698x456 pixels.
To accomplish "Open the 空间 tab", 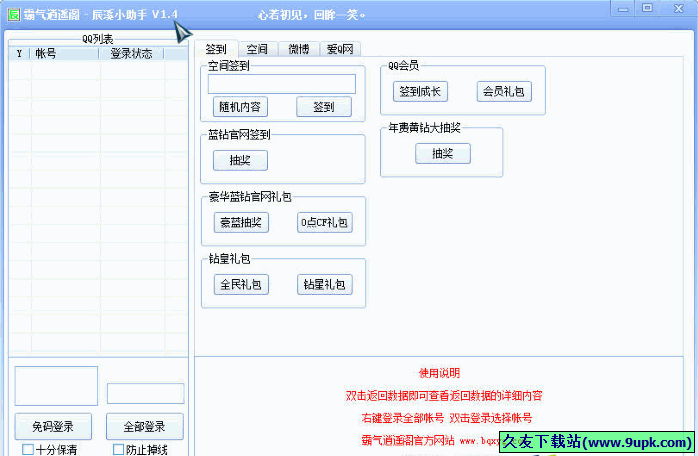I will (257, 49).
